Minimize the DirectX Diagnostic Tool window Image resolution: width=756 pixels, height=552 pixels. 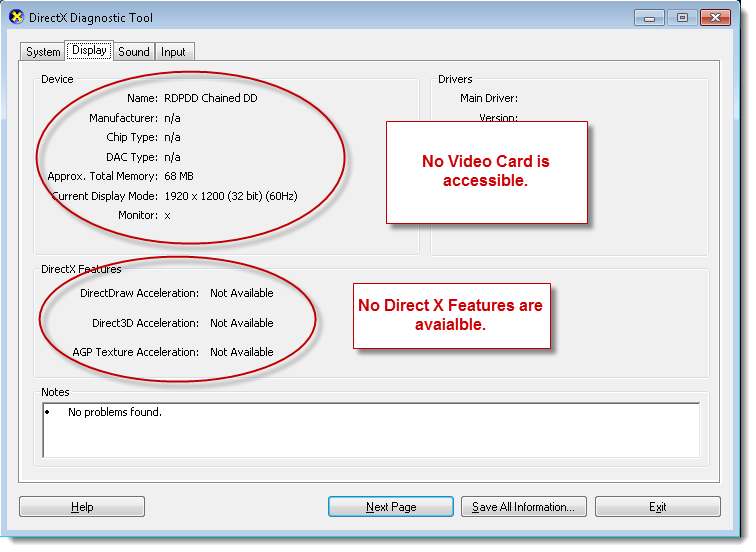(649, 17)
